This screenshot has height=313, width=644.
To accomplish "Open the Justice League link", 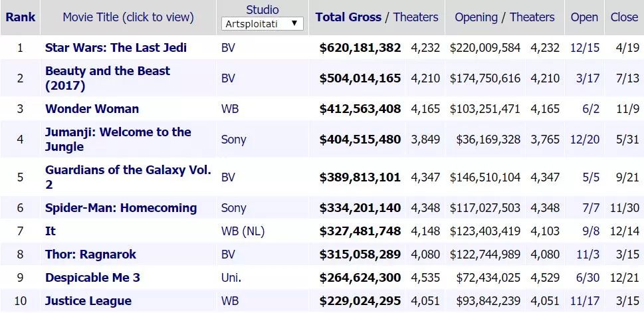I will (88, 301).
